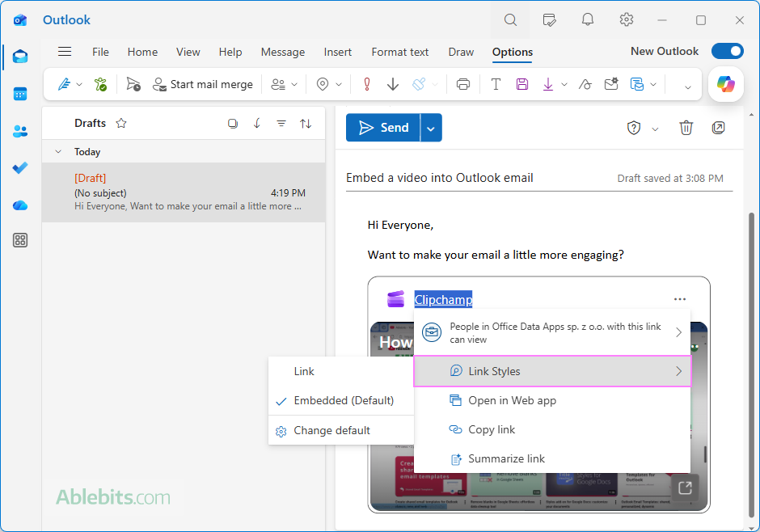Open the Help tab
The width and height of the screenshot is (760, 532).
[230, 52]
